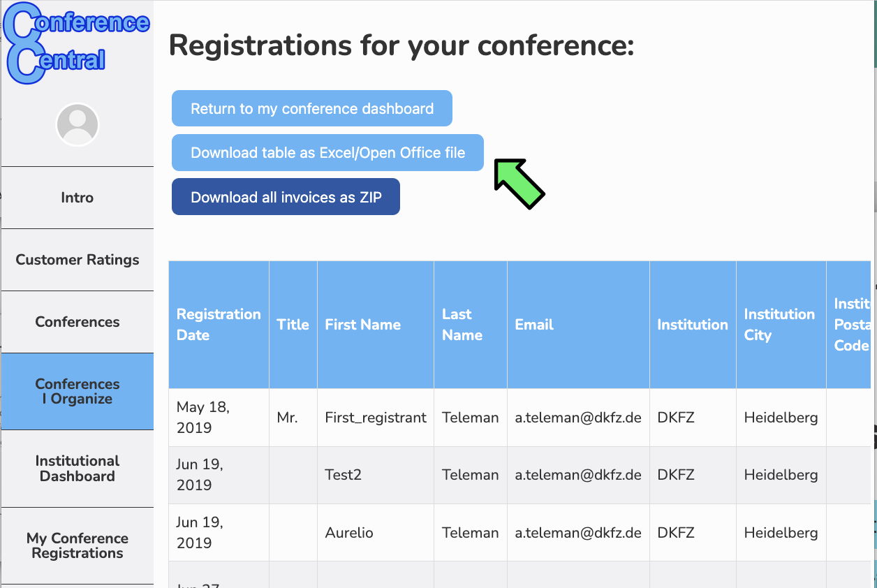Select the First_registrant name cell
Screen dimensions: 877x588
click(376, 418)
